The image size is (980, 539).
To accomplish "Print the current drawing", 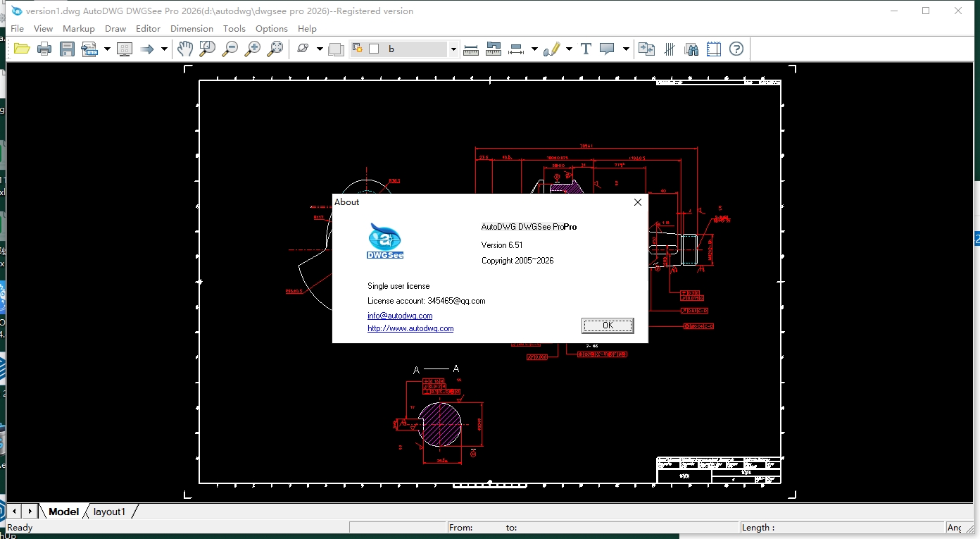I will 44,48.
